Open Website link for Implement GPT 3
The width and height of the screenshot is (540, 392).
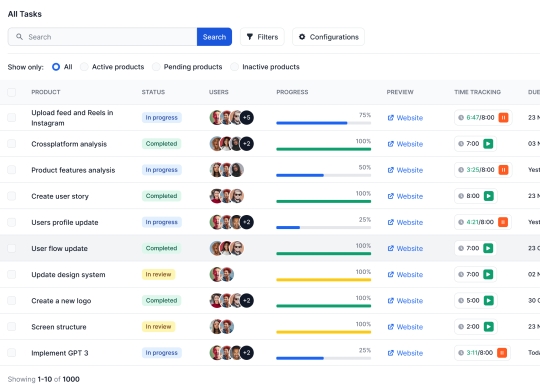[405, 353]
